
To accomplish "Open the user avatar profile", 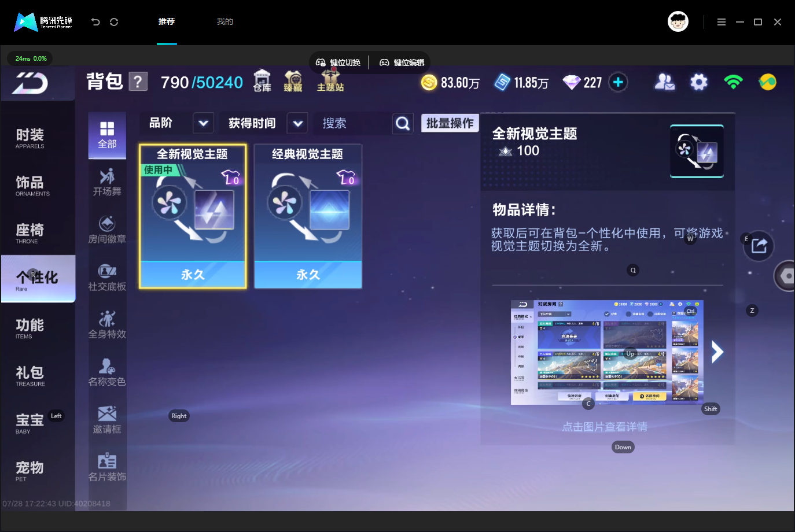I will point(678,21).
